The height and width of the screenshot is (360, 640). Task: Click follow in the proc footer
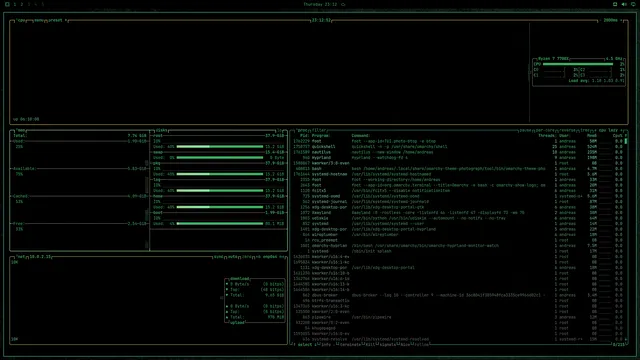[421, 344]
